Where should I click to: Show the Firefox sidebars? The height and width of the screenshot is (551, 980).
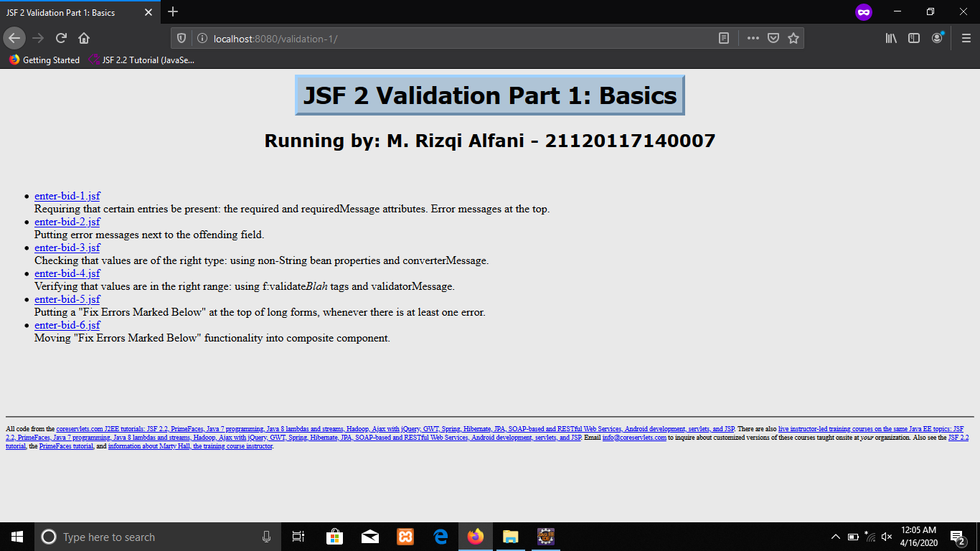(914, 38)
